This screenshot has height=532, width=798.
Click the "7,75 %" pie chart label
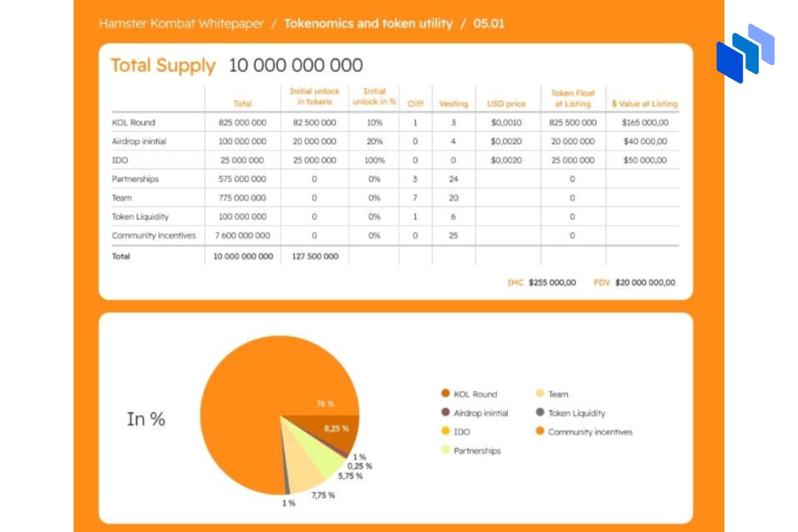(x=323, y=495)
